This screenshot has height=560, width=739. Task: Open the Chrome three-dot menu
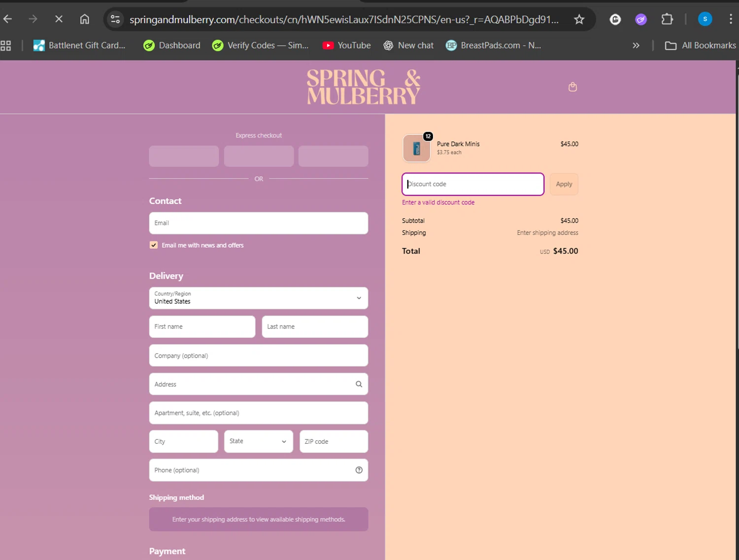[731, 19]
